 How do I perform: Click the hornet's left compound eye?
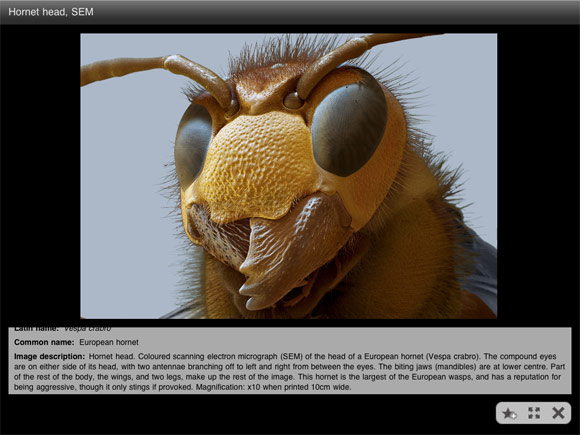193,144
